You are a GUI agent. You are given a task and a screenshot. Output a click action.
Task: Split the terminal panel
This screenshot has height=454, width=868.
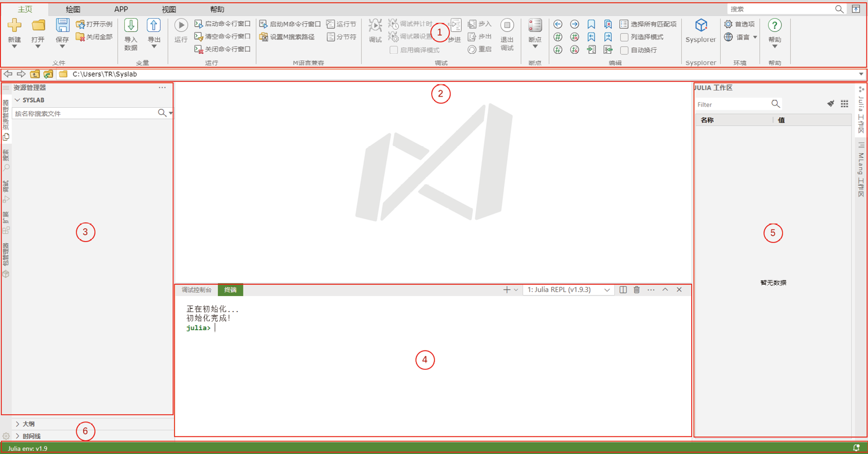(623, 290)
